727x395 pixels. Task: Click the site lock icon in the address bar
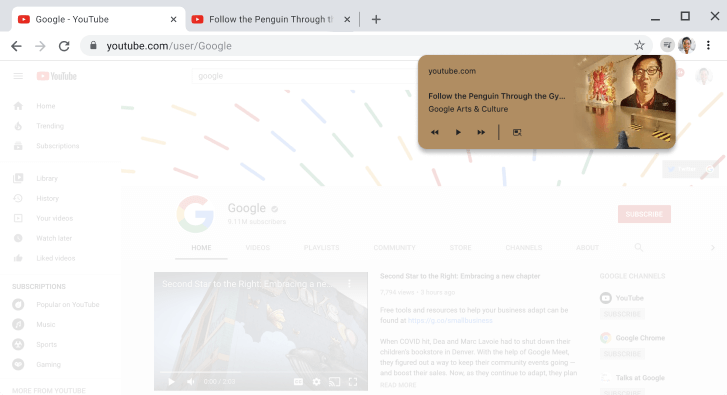tap(93, 45)
